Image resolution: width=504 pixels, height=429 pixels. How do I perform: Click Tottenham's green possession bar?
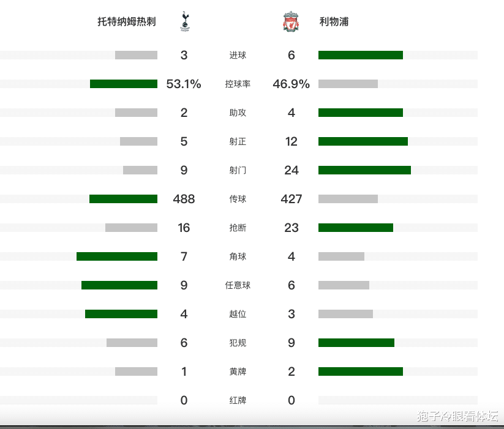click(124, 84)
